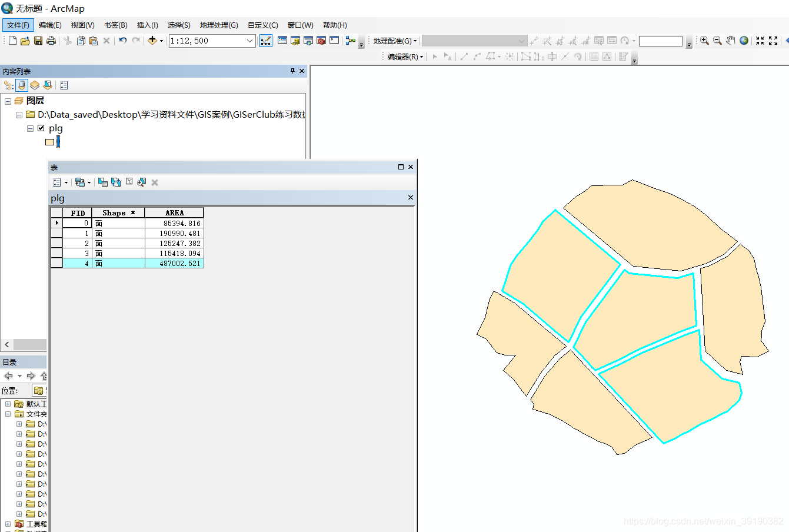Select the Zoom Out tool
The height and width of the screenshot is (532, 789).
717,41
